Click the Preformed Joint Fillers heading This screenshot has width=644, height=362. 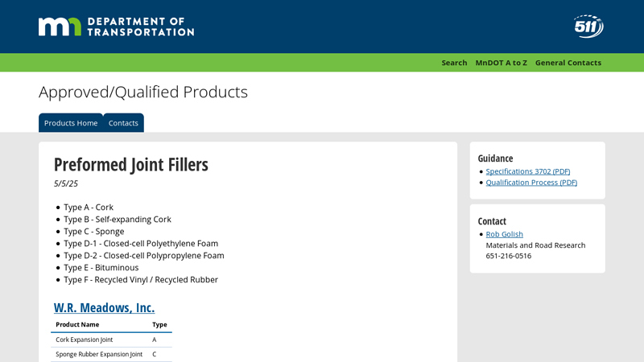click(130, 164)
